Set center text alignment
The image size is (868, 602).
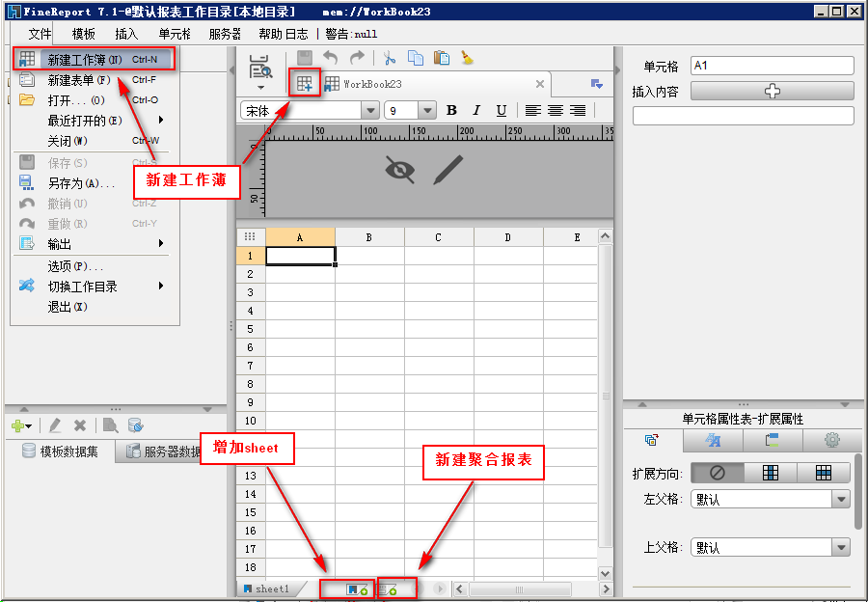coord(556,111)
